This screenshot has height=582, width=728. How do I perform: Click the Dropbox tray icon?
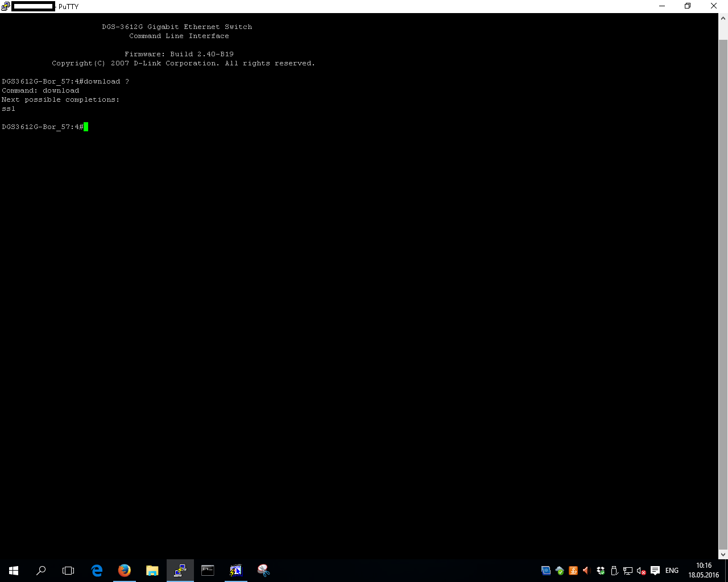tap(601, 571)
